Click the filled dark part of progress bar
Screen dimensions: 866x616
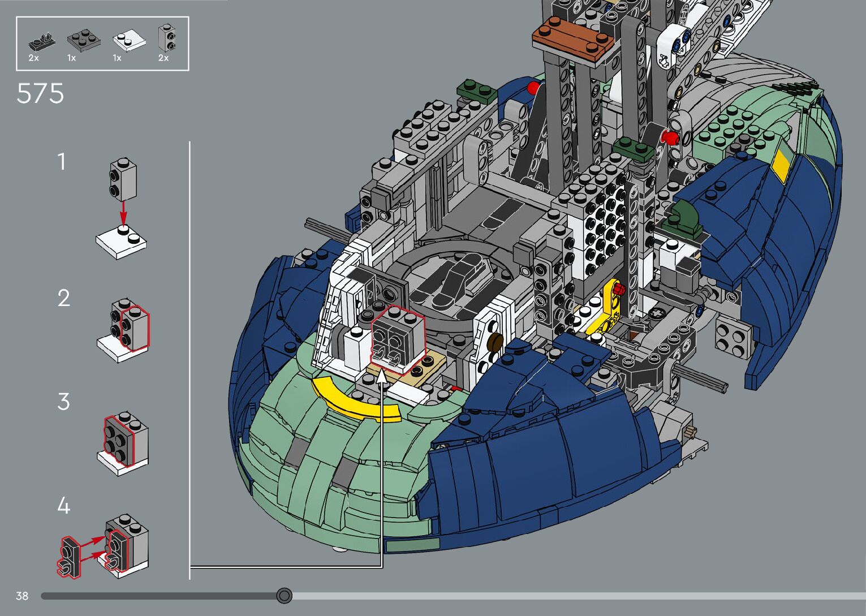pyautogui.click(x=158, y=596)
